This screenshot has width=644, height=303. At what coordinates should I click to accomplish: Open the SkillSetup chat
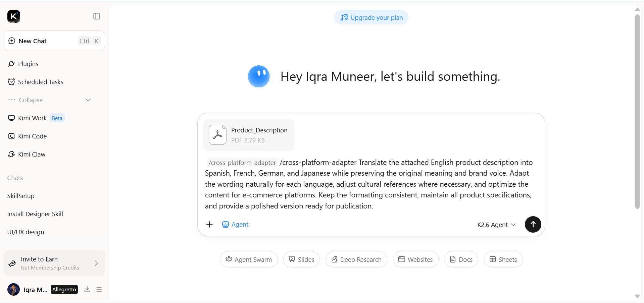tap(21, 196)
